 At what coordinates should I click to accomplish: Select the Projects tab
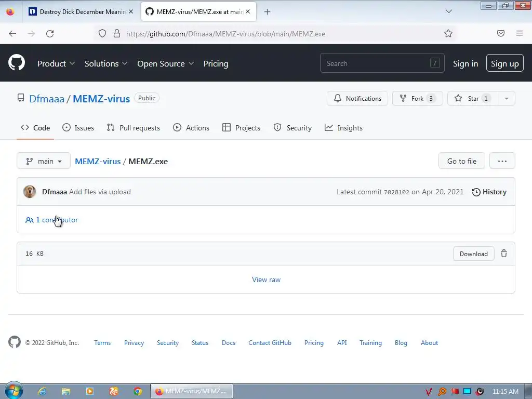(x=241, y=128)
